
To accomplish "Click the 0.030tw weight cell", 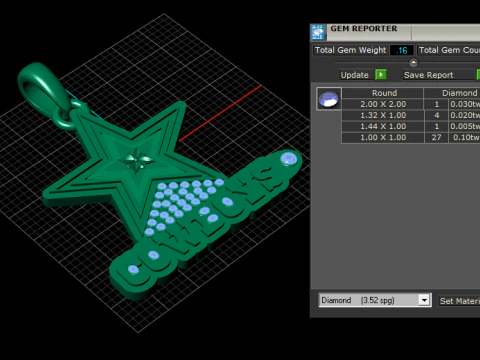I will click(x=465, y=104).
